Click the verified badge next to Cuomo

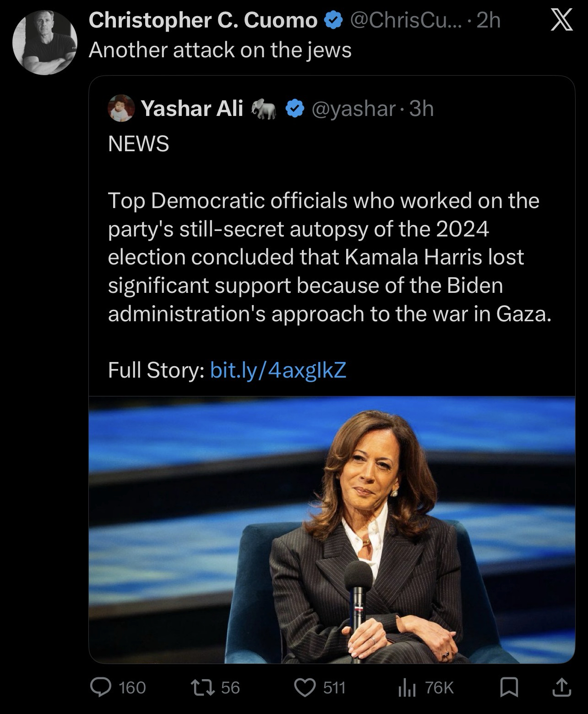coord(332,20)
